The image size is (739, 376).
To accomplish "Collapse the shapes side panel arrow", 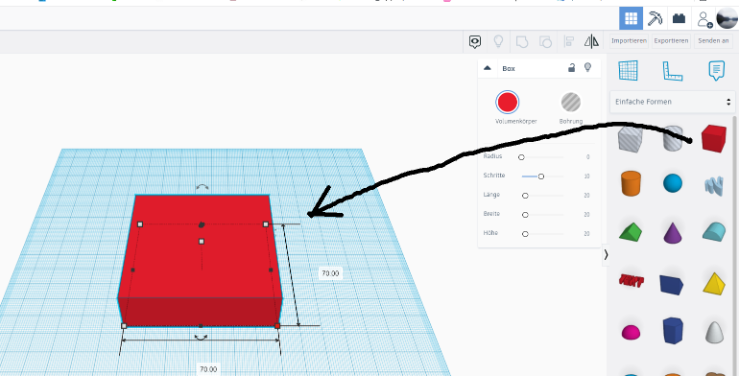I will (606, 255).
